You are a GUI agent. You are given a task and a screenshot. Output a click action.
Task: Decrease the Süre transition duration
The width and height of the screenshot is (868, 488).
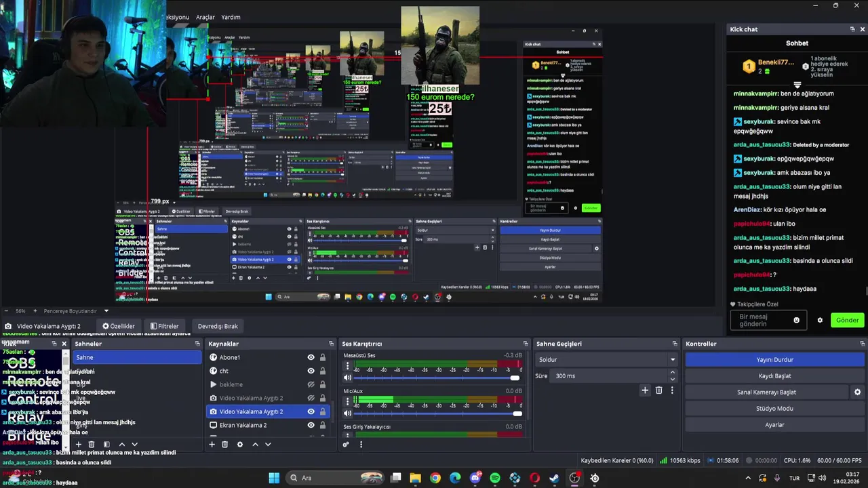(x=673, y=379)
